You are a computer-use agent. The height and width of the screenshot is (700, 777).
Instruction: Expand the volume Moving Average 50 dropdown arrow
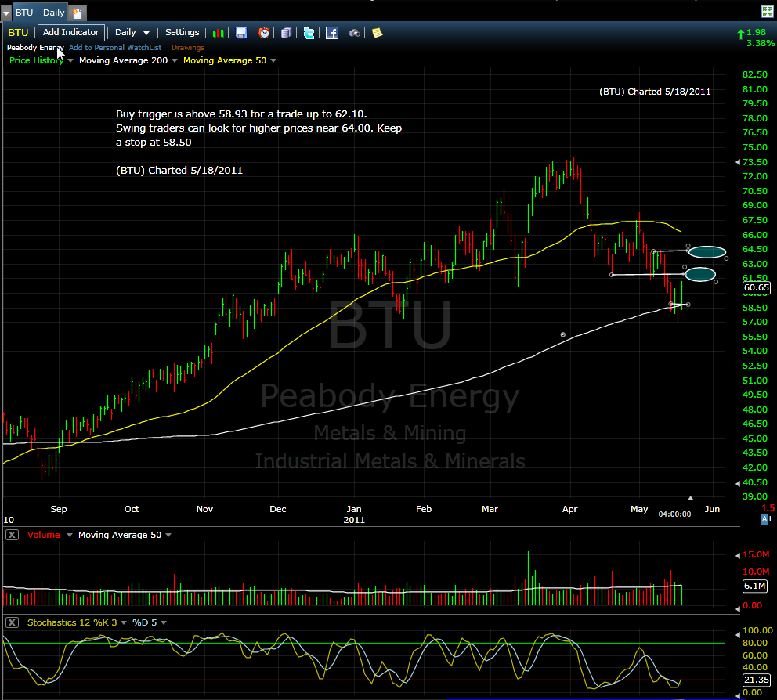tap(168, 535)
